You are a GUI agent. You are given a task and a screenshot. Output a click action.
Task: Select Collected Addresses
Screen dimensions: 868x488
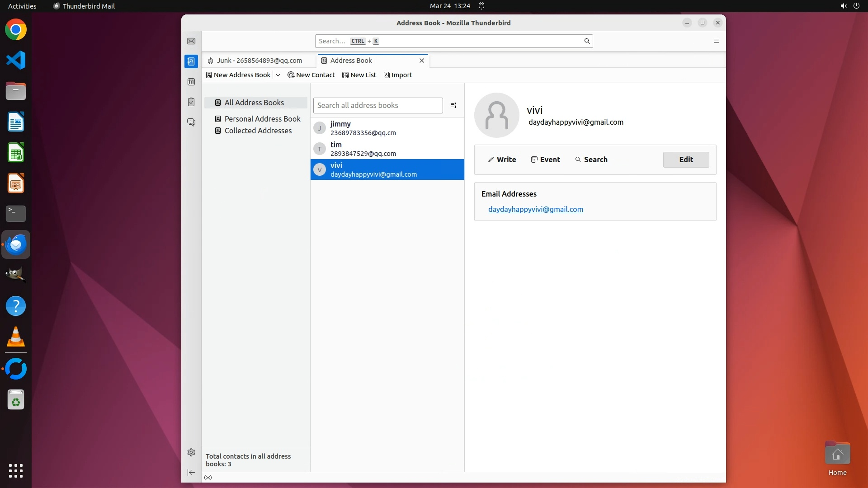(258, 131)
